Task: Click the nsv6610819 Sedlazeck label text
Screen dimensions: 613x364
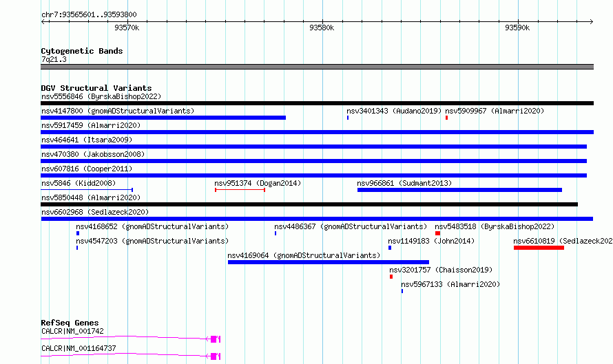Action: pos(563,241)
